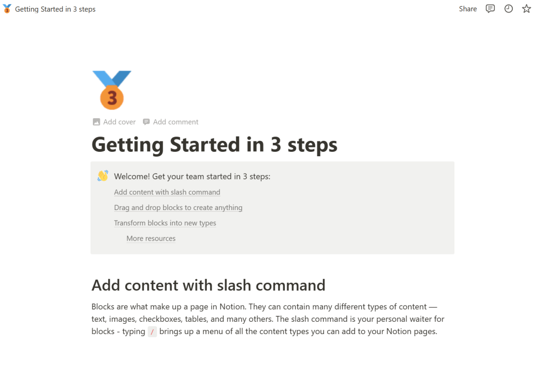Viewport: 534px width, 392px height.
Task: Click the large medal page icon
Action: pyautogui.click(x=112, y=89)
